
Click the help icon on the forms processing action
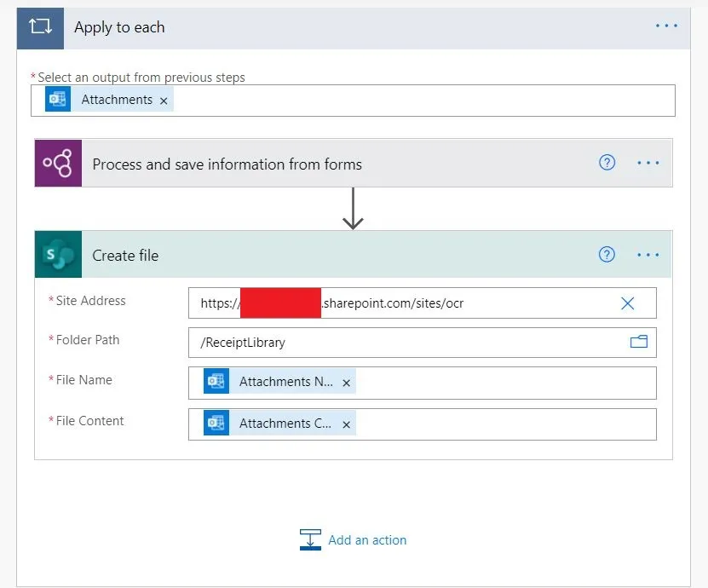click(607, 162)
